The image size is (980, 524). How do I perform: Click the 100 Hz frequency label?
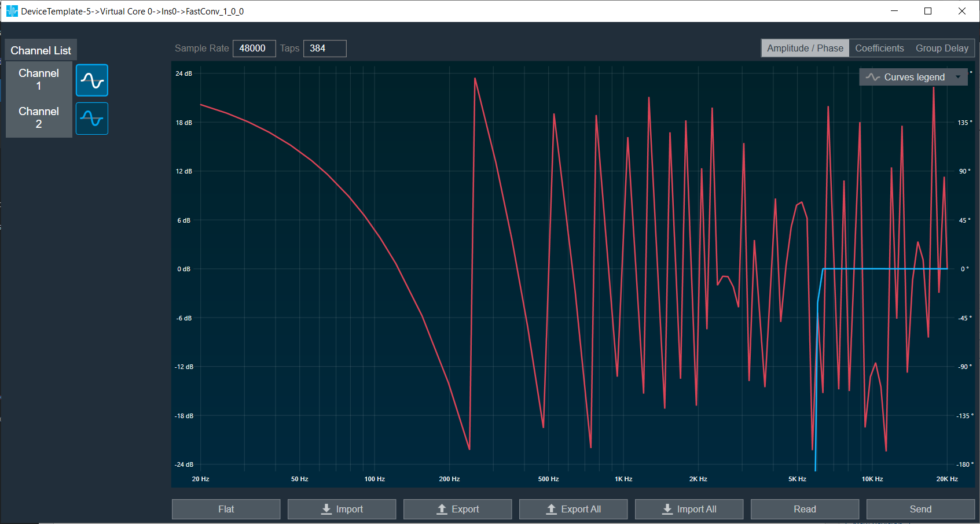(x=375, y=479)
